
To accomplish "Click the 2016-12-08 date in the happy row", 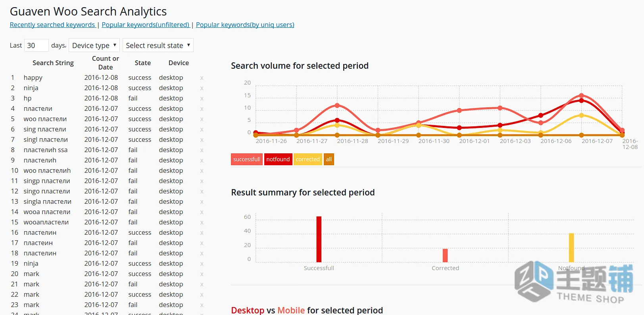I will [101, 78].
